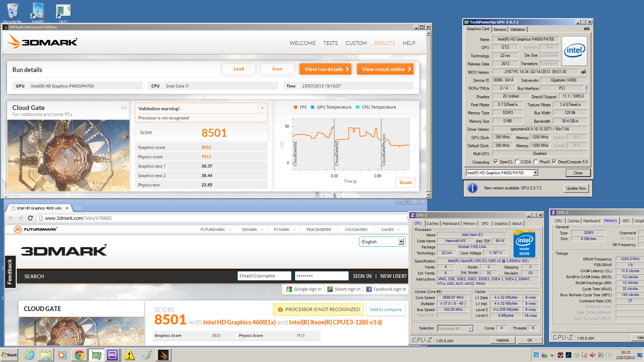Click the BIOS save chip icon in GPU-Z
644x362 pixels.
(x=584, y=72)
